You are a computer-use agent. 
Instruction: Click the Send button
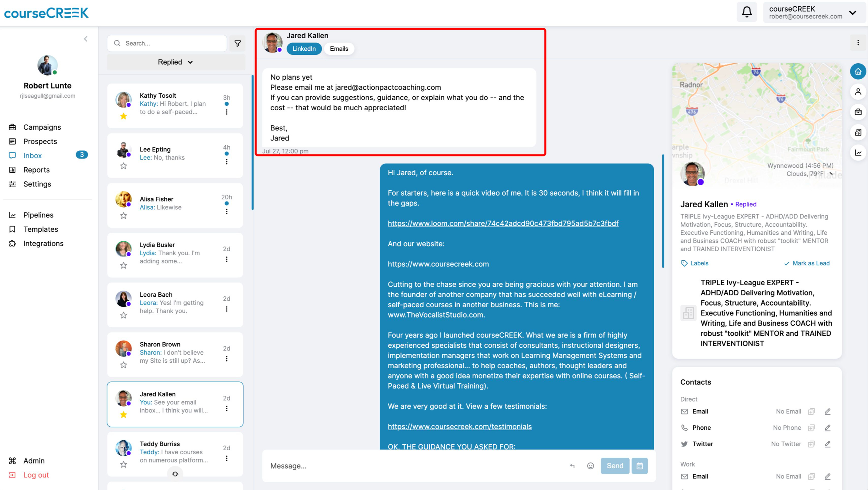(x=615, y=466)
